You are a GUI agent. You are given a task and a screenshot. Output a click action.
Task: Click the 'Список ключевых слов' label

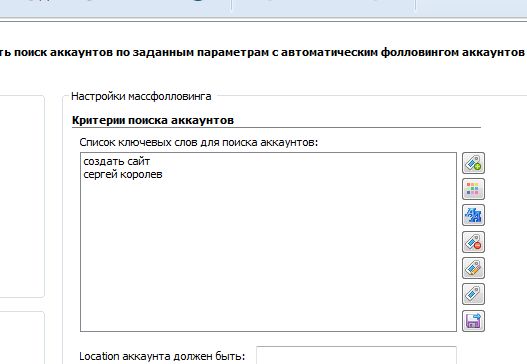(x=199, y=143)
